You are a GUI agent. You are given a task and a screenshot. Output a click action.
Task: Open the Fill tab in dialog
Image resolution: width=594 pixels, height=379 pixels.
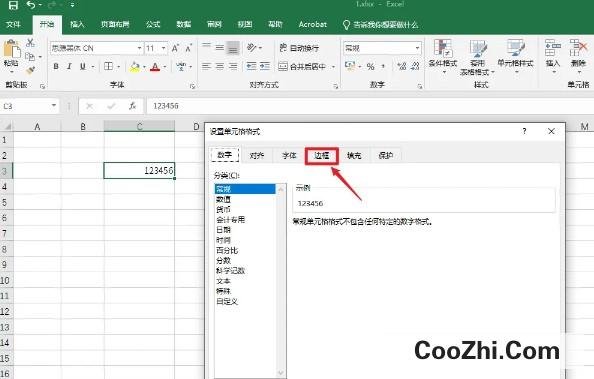pyautogui.click(x=354, y=155)
